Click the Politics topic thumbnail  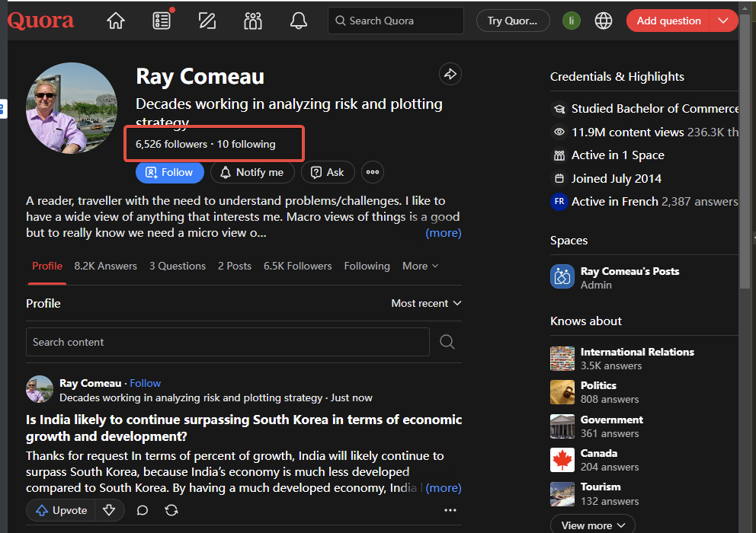(562, 392)
